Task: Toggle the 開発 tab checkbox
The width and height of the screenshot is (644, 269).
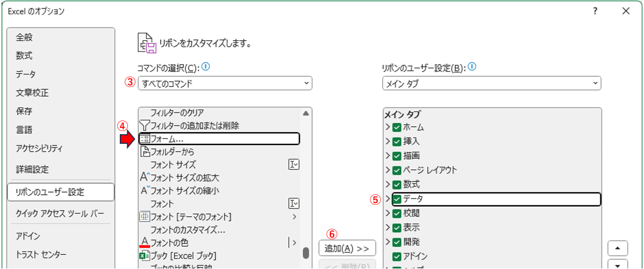Action: (396, 242)
